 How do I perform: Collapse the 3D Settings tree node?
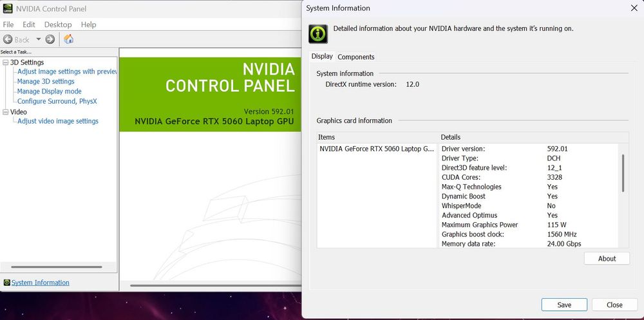click(5, 62)
